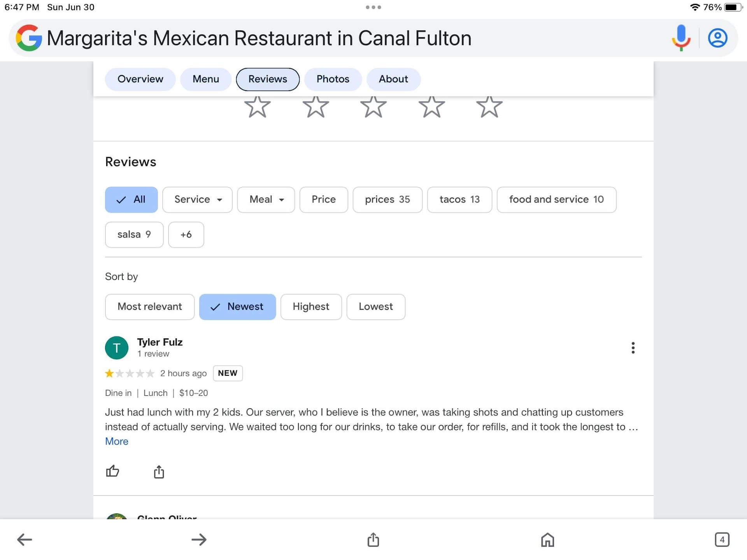This screenshot has height=560, width=747.
Task: Tap the voice search microphone icon
Action: 681,37
